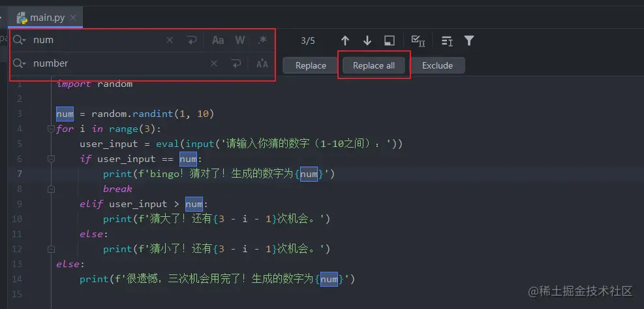Viewport: 644px width, 309px height.
Task: Click fold end marker on line 8
Action: click(x=51, y=189)
